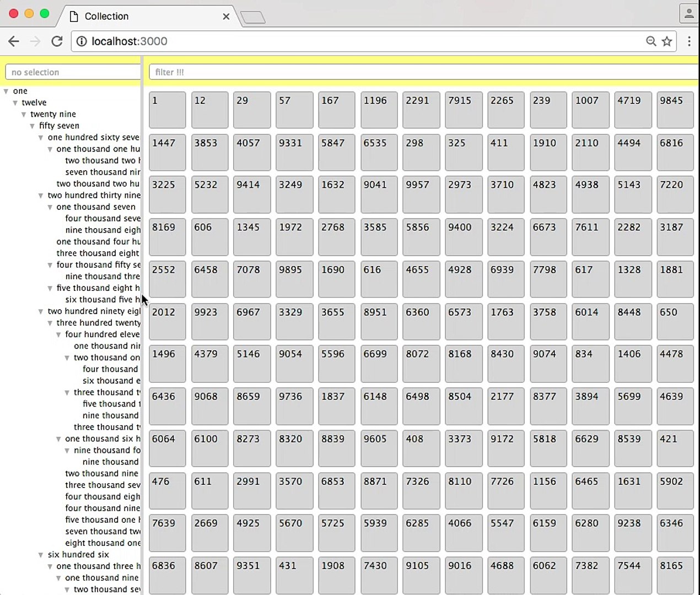Click the browser forward arrow
The image size is (700, 595).
[x=35, y=41]
